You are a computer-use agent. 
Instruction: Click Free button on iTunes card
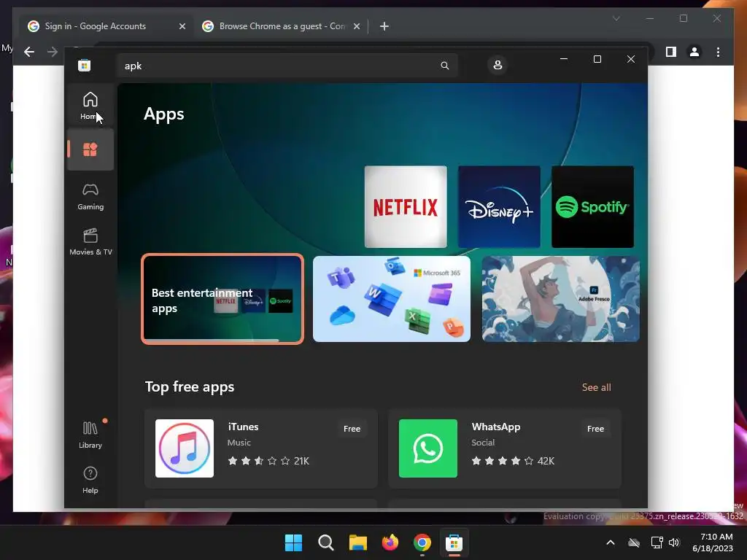pos(352,429)
